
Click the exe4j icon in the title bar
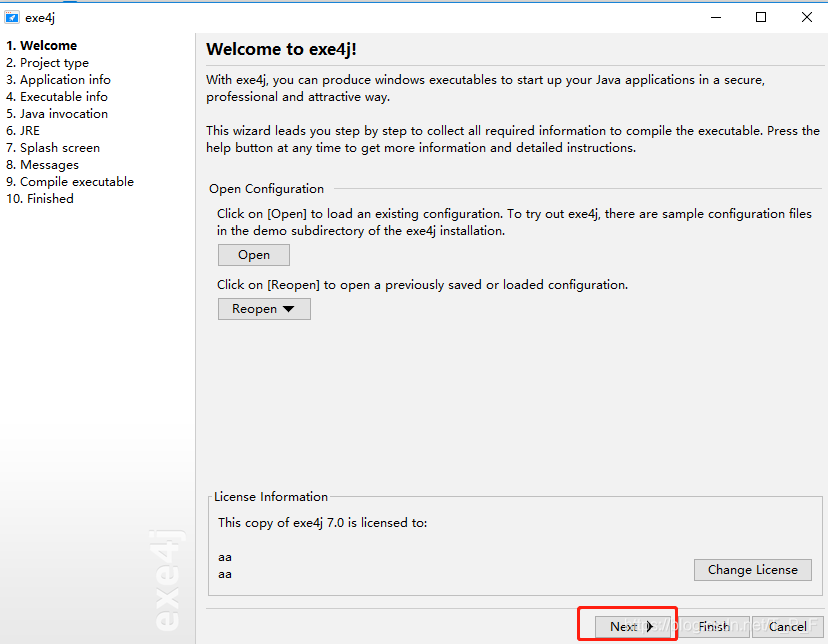(x=12, y=17)
